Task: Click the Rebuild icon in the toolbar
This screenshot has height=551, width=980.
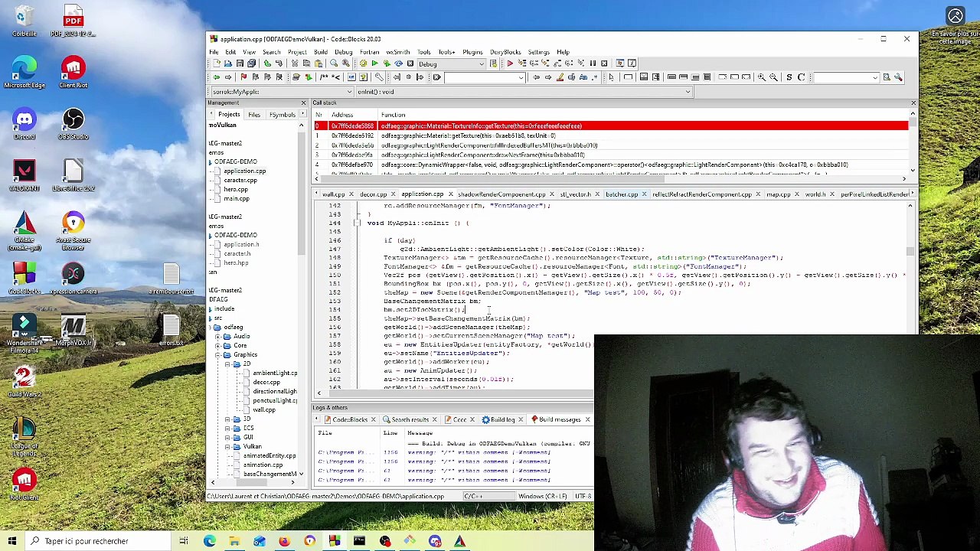Action: pyautogui.click(x=398, y=64)
